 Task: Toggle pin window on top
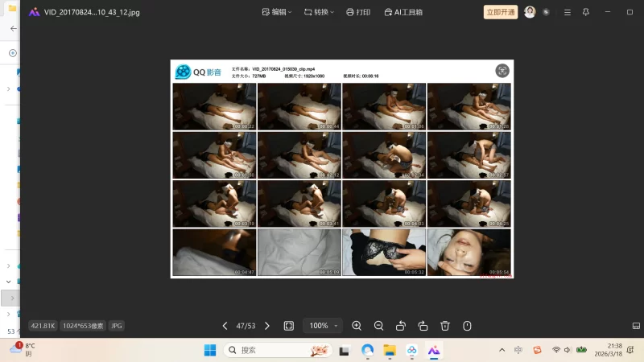585,12
